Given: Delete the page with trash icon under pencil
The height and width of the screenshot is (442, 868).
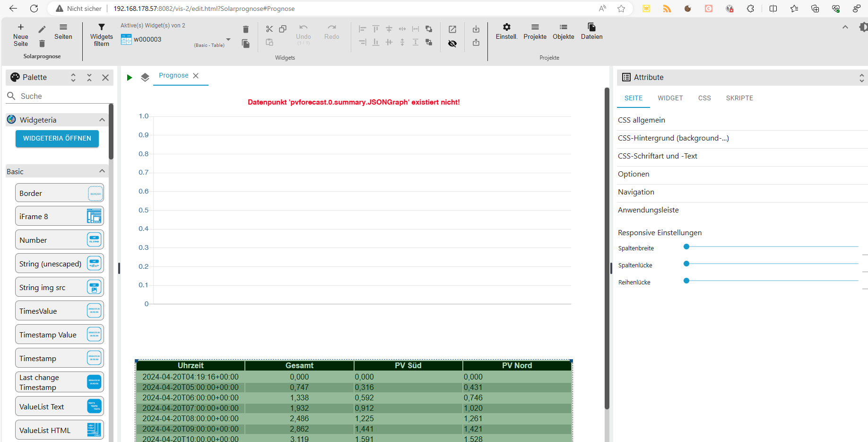Looking at the screenshot, I should [x=42, y=44].
